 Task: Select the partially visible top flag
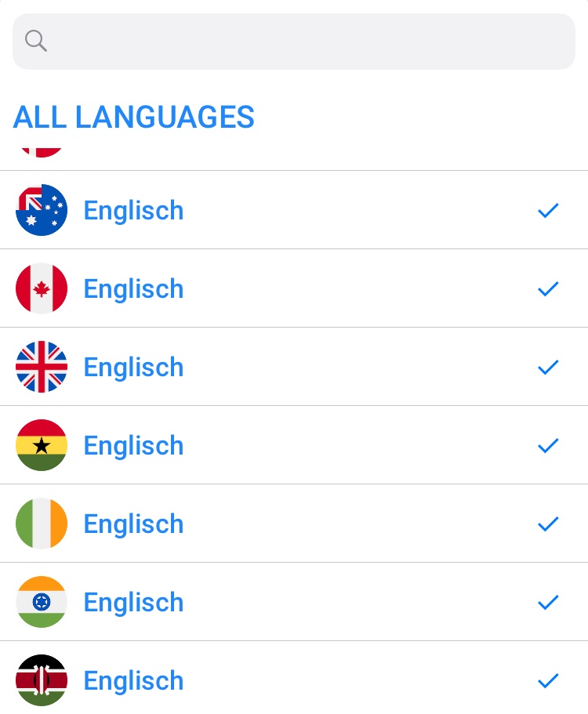tap(41, 151)
